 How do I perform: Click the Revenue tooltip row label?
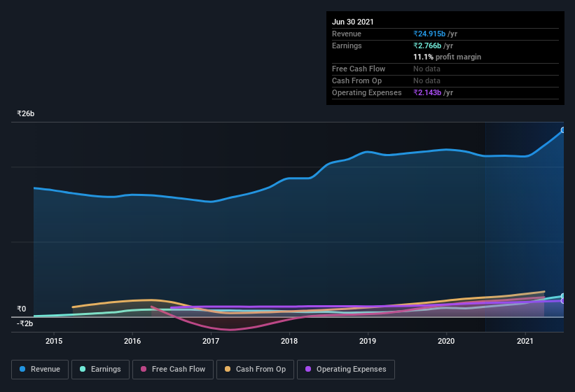pyautogui.click(x=347, y=34)
